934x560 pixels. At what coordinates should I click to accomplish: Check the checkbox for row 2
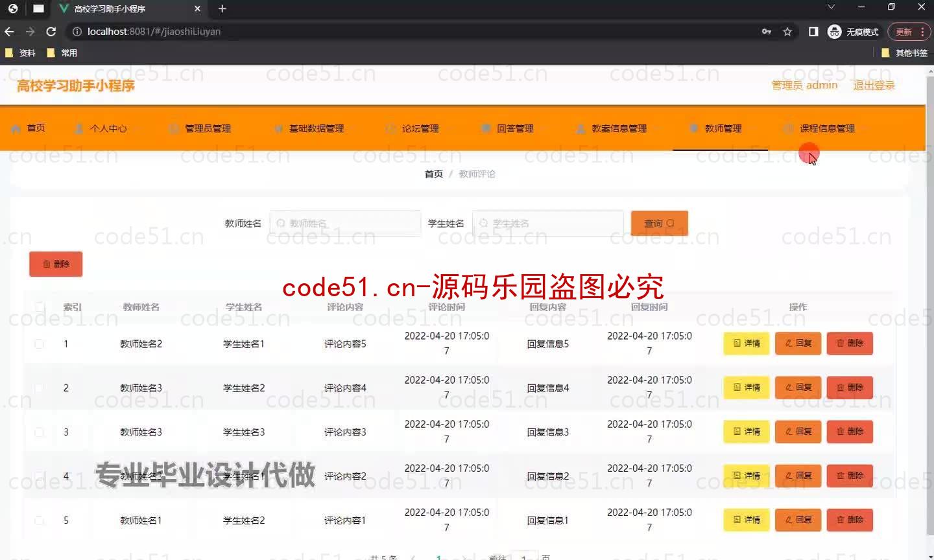40,388
